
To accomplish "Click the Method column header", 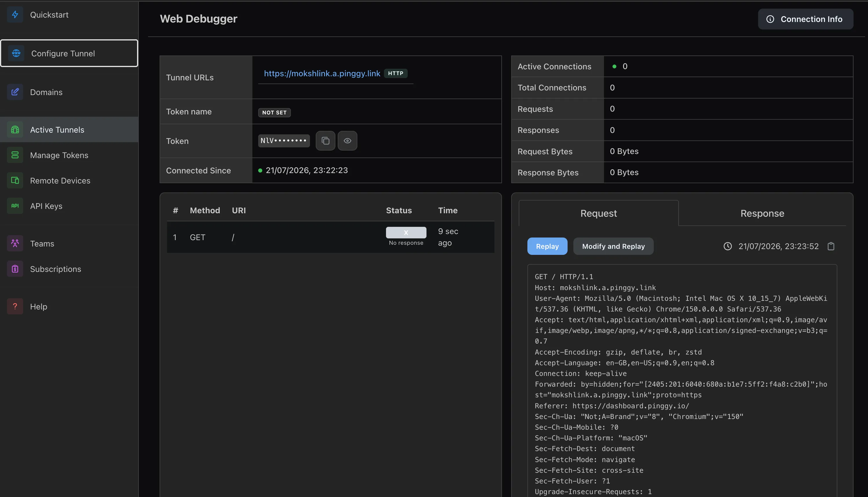I will click(x=205, y=210).
